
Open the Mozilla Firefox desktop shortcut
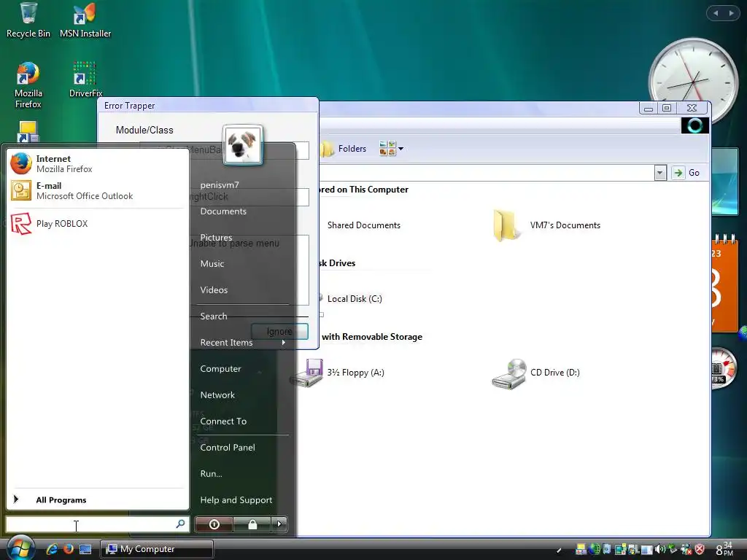(x=28, y=86)
